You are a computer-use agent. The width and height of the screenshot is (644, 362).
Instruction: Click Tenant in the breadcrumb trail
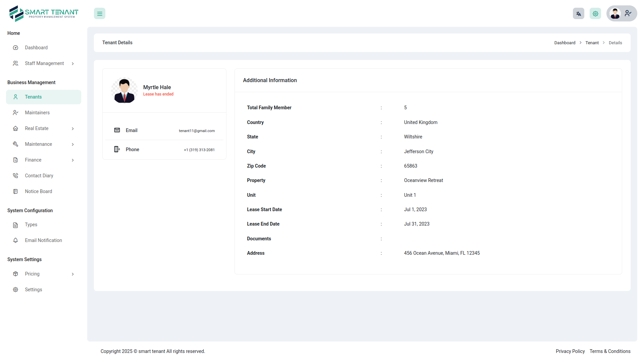click(x=592, y=43)
